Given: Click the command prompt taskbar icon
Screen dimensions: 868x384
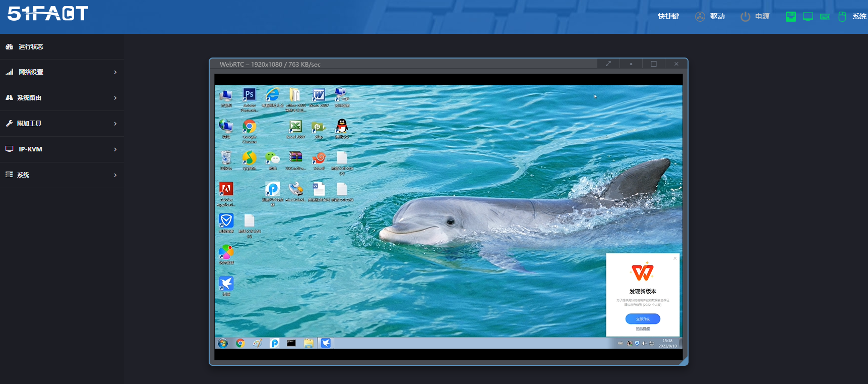Looking at the screenshot, I should [291, 343].
